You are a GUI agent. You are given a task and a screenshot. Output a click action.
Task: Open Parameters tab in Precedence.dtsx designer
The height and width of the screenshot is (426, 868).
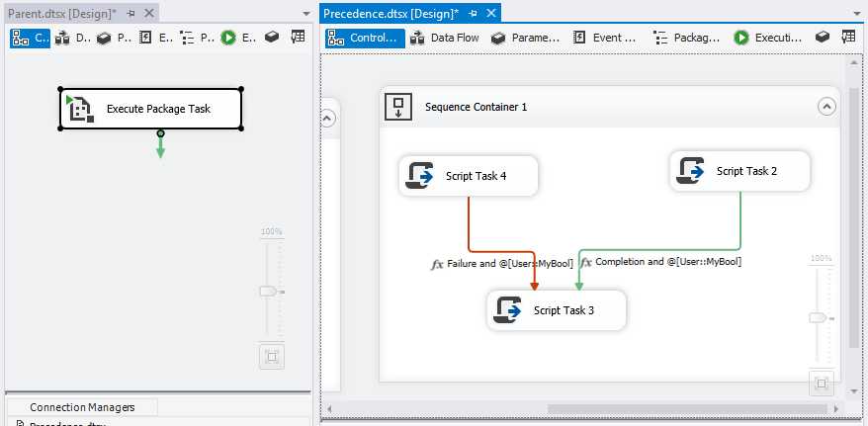click(x=527, y=38)
